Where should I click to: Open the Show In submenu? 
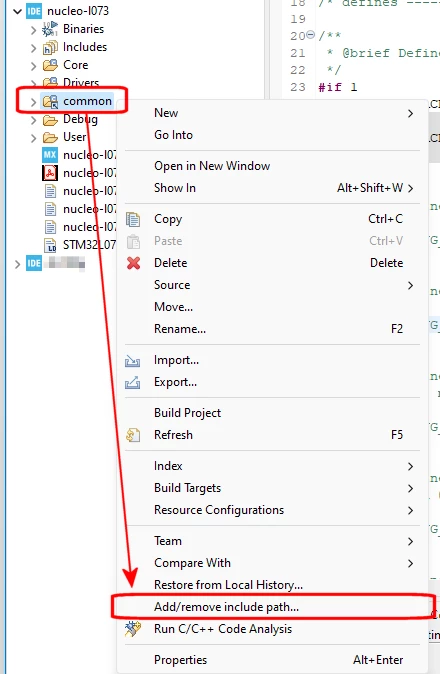click(x=272, y=188)
